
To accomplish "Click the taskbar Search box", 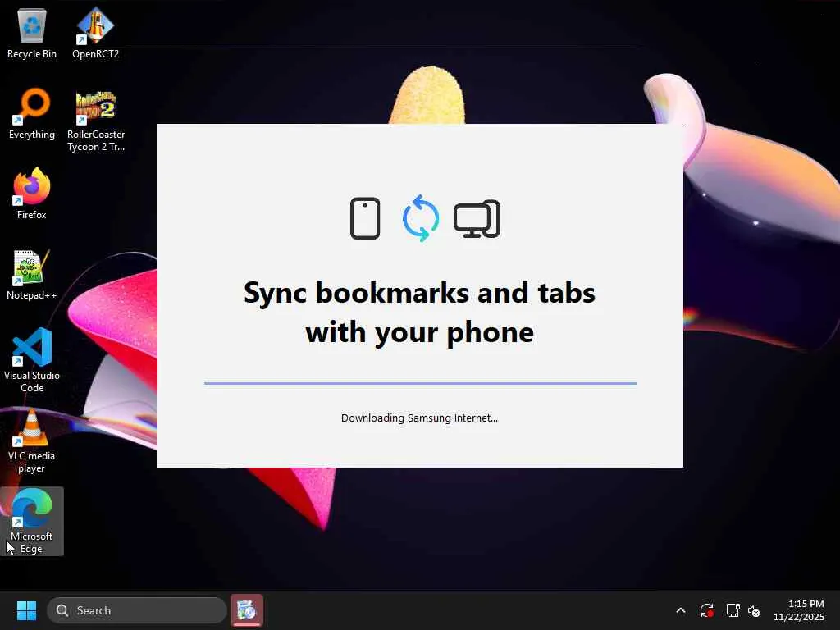I will 137,610.
